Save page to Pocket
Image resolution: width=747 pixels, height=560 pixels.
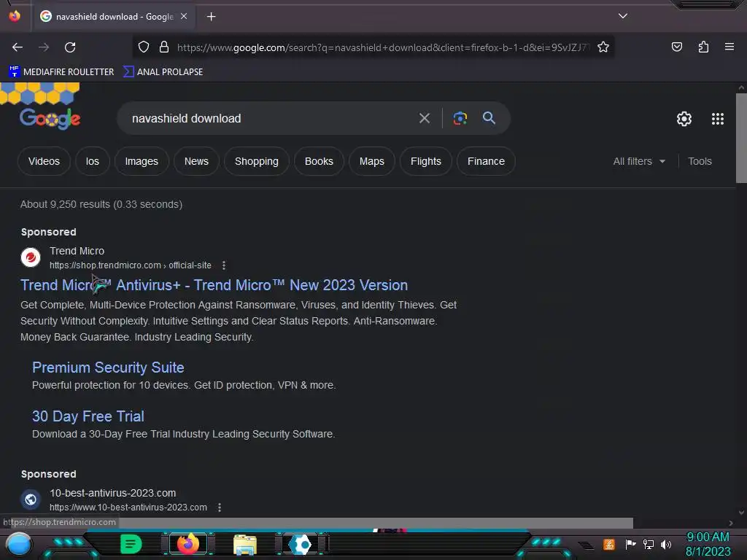[x=676, y=47]
